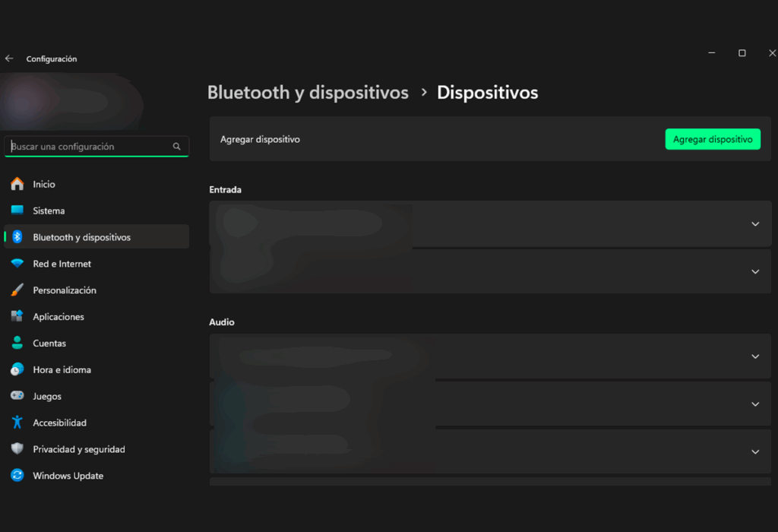Select the Sistema monitor icon

(x=17, y=211)
